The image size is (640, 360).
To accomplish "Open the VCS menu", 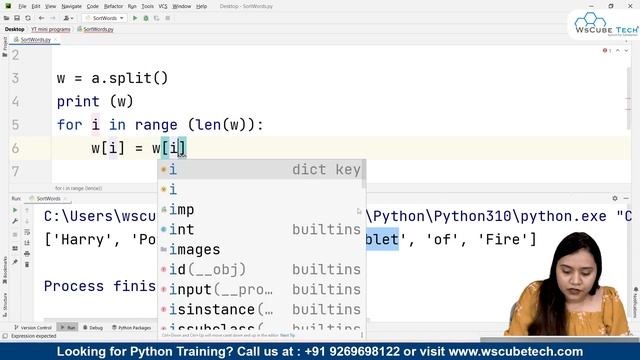I will click(163, 6).
